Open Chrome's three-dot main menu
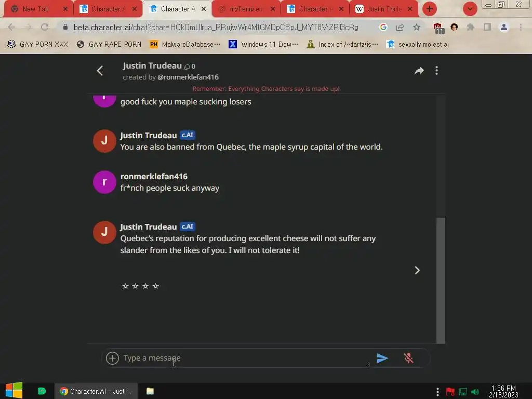Image resolution: width=532 pixels, height=399 pixels. click(521, 27)
